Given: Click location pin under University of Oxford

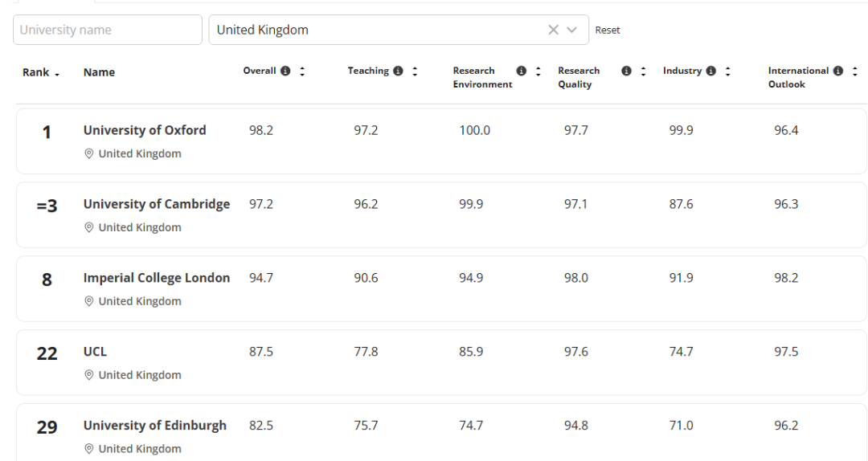Looking at the screenshot, I should pos(89,154).
